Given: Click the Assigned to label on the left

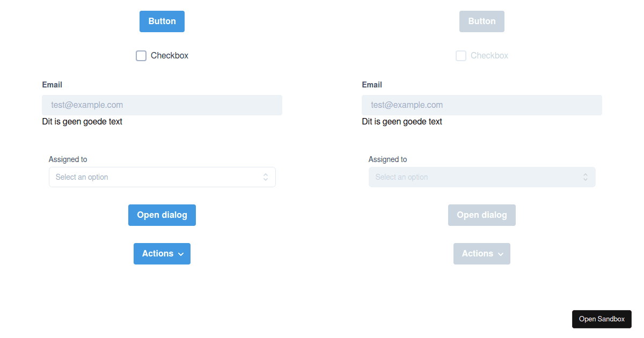Looking at the screenshot, I should point(68,159).
